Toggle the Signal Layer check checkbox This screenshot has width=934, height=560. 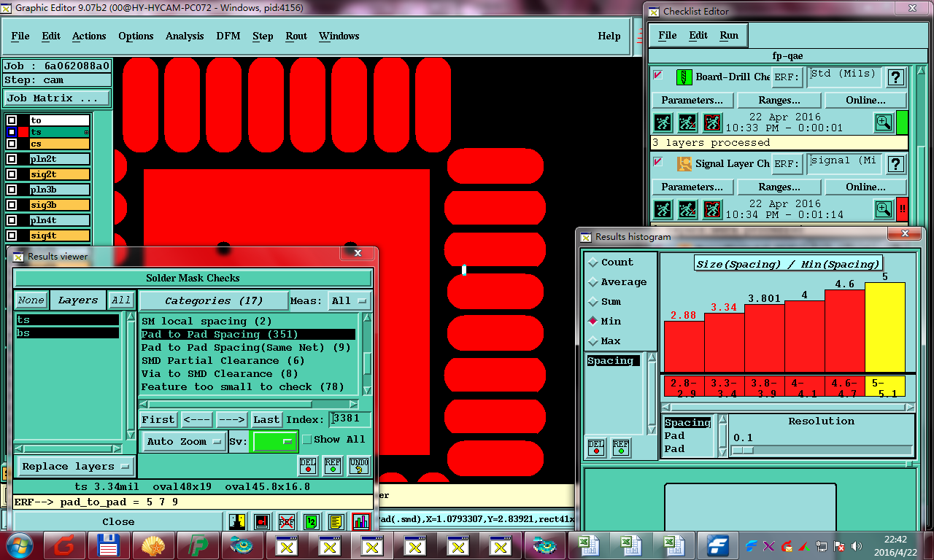pyautogui.click(x=657, y=162)
